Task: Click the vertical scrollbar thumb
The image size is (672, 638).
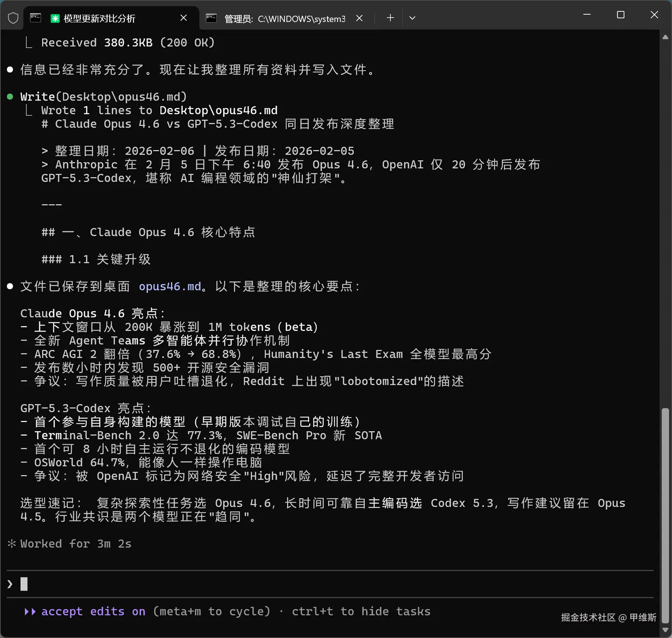Action: pos(665,516)
